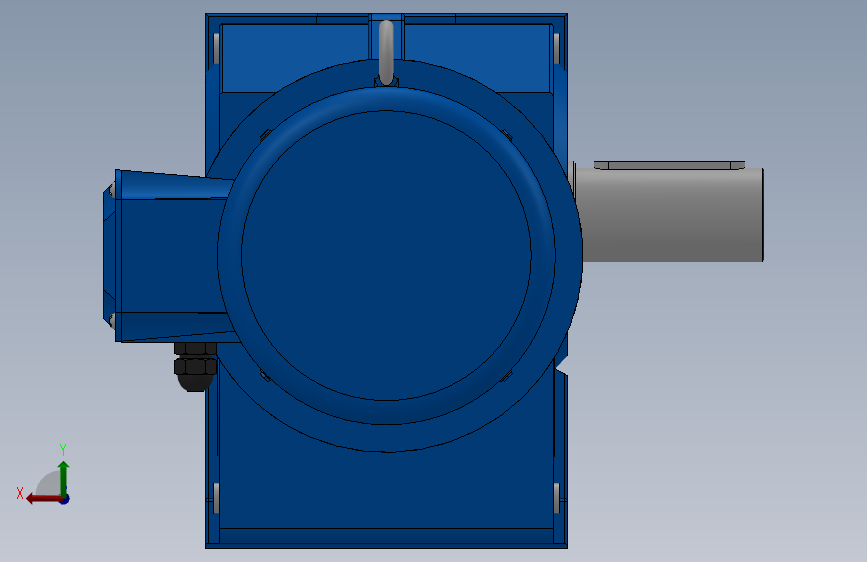Click the blue Z axis dot on the triad

[65, 500]
